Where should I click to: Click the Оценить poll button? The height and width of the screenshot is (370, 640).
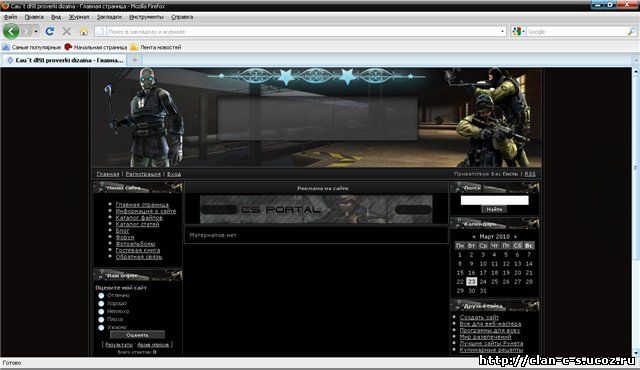[x=137, y=335]
